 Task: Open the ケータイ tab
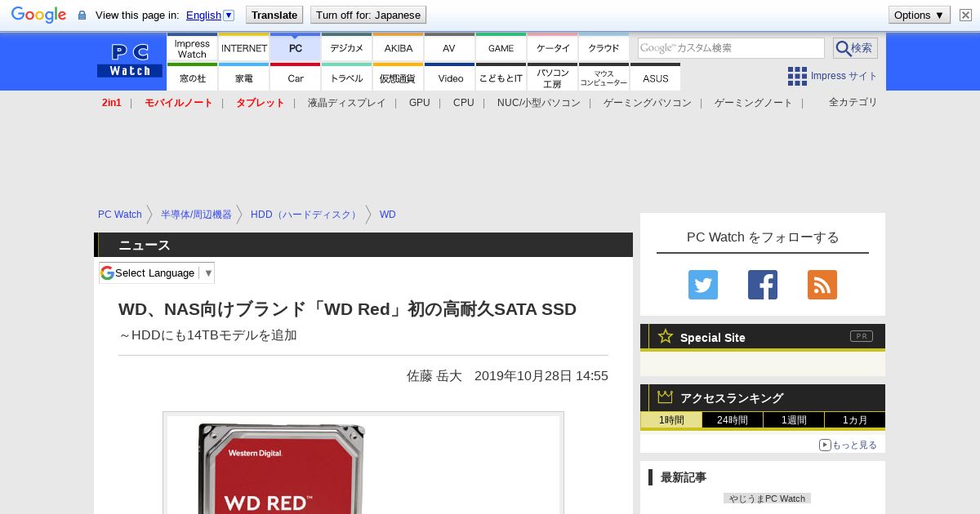click(553, 47)
